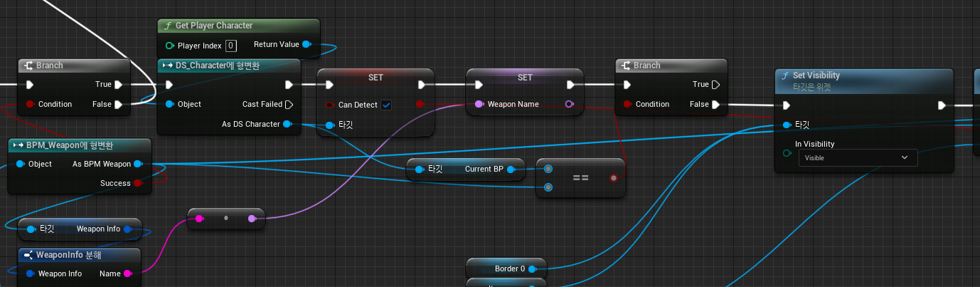This screenshot has width=980, height=287.
Task: Click the As DS Character output pin
Action: [287, 124]
